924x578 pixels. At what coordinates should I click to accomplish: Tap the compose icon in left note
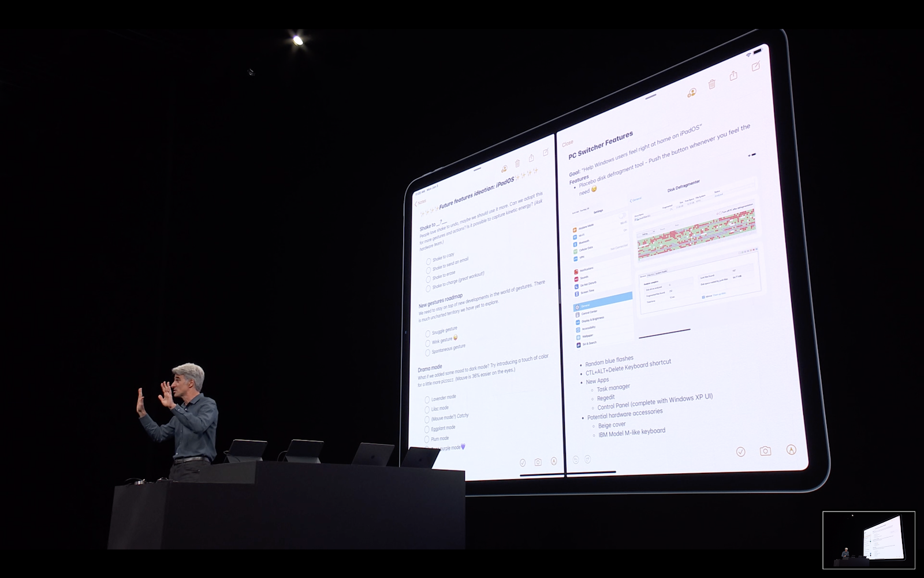coord(546,153)
